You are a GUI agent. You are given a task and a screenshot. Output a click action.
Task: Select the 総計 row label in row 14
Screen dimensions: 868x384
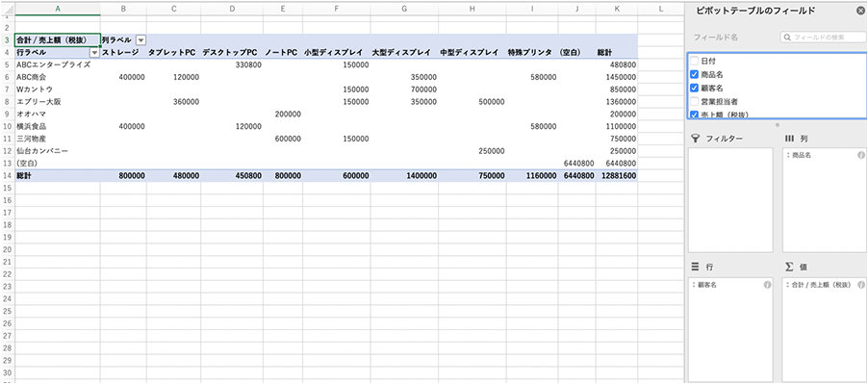[x=24, y=175]
